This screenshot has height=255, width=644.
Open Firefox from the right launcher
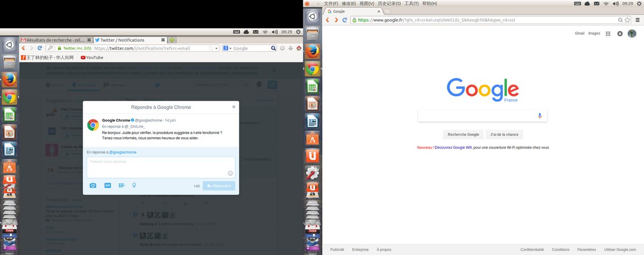(313, 50)
